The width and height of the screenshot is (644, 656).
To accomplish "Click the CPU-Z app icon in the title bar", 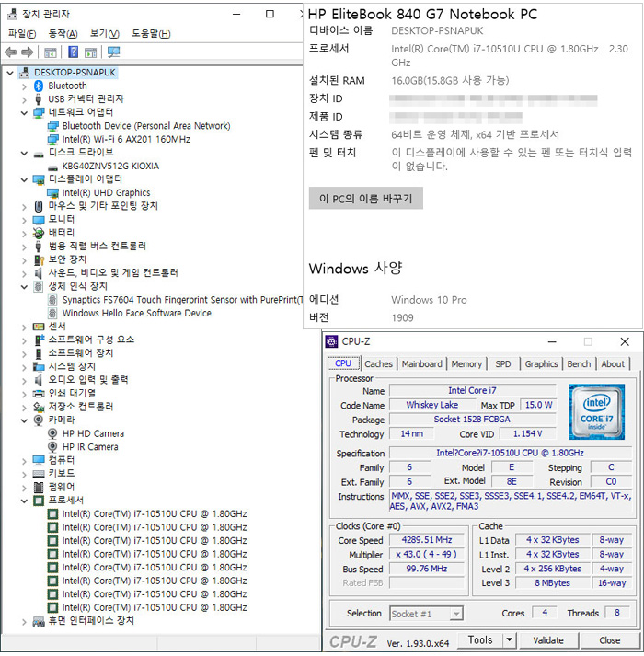I will click(333, 341).
